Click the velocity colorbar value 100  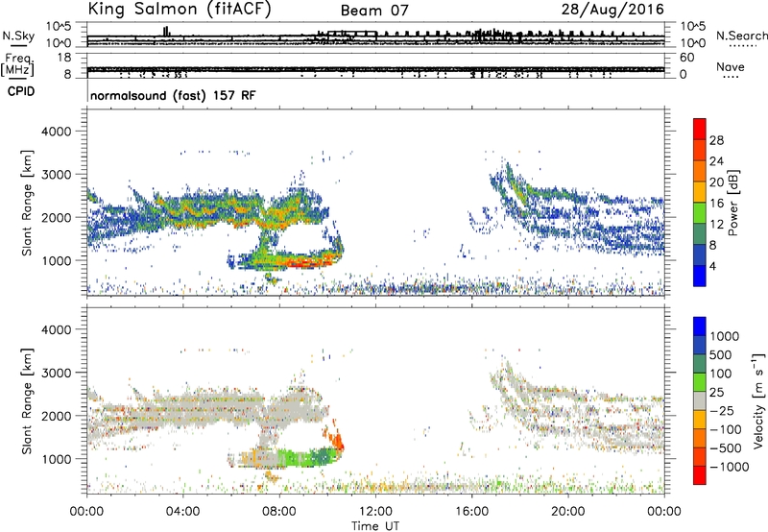pyautogui.click(x=721, y=374)
